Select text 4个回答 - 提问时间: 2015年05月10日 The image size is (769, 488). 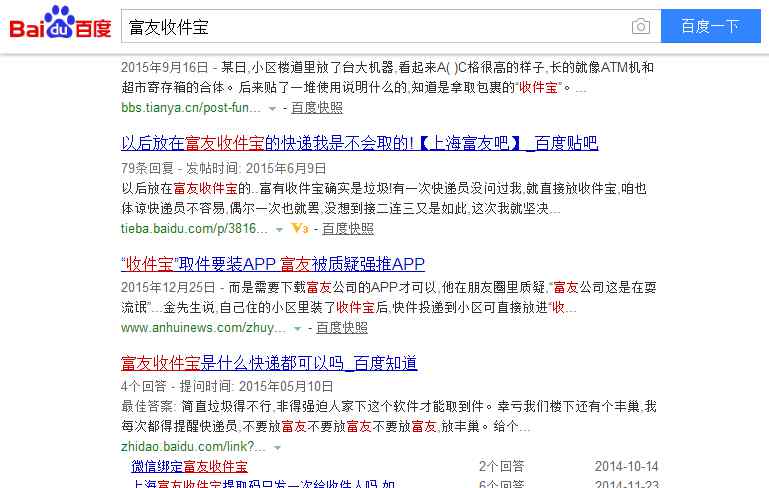click(x=227, y=386)
